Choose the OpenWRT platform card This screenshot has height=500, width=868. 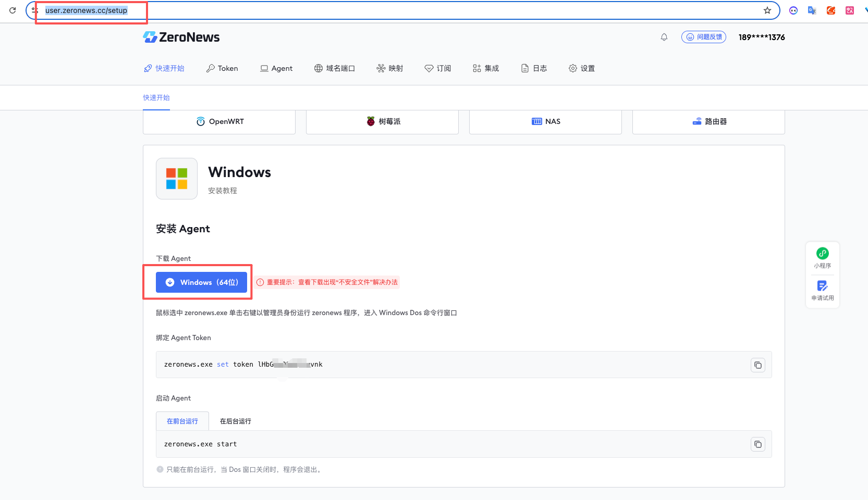pos(219,121)
